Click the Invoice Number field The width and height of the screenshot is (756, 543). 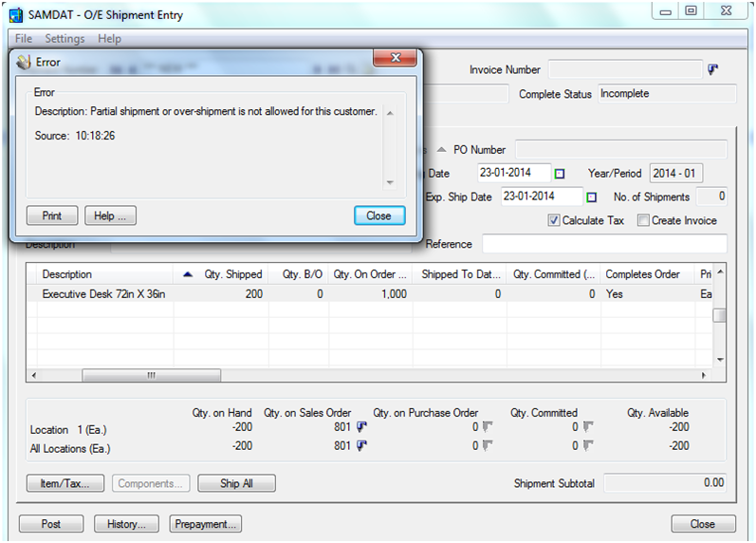[625, 69]
